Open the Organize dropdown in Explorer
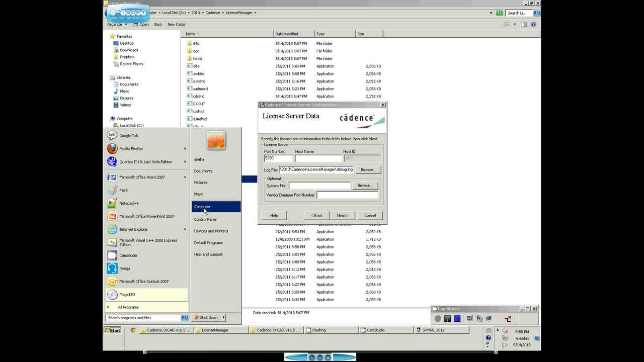Screen dimensions: 644x362 pyautogui.click(x=116, y=24)
